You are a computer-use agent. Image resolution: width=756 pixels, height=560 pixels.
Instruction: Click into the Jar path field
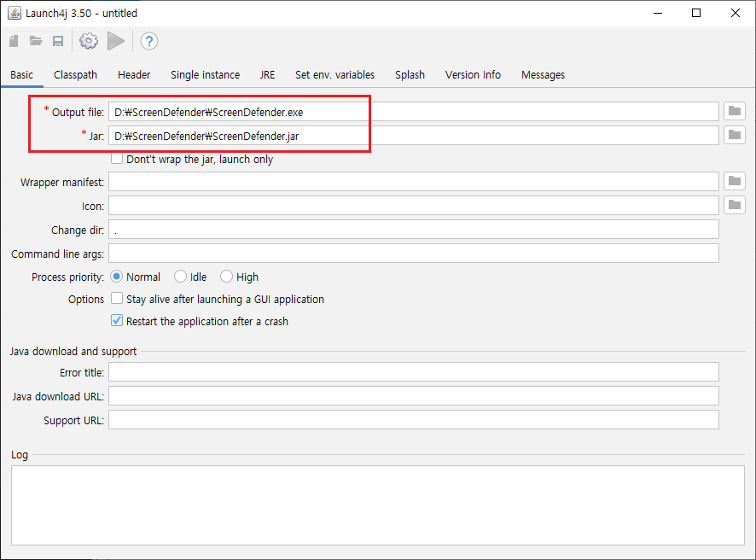[414, 136]
